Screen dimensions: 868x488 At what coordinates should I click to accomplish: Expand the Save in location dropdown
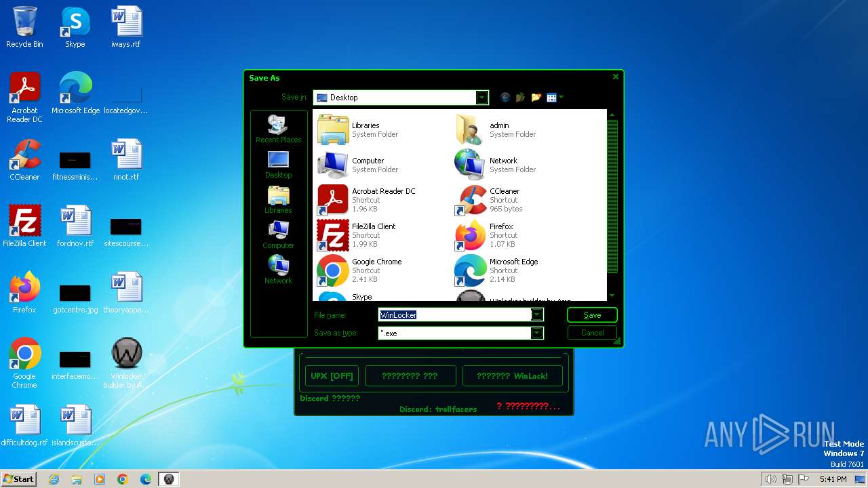point(482,98)
